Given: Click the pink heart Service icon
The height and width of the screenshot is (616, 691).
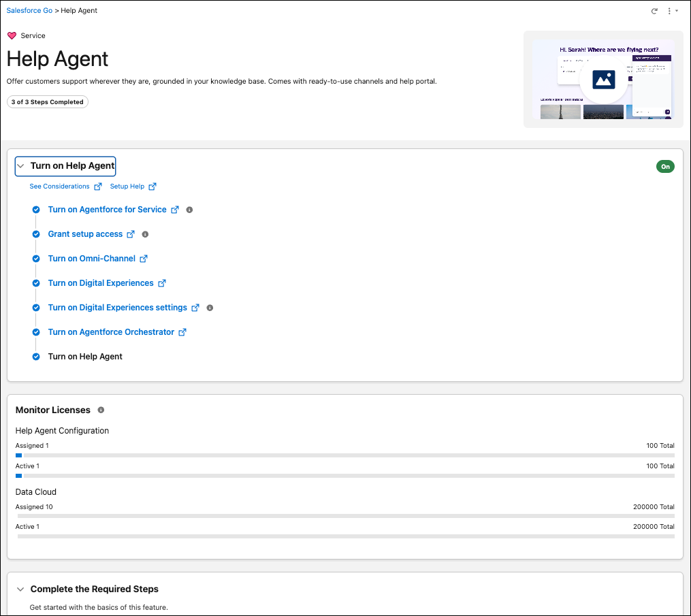Looking at the screenshot, I should coord(12,35).
